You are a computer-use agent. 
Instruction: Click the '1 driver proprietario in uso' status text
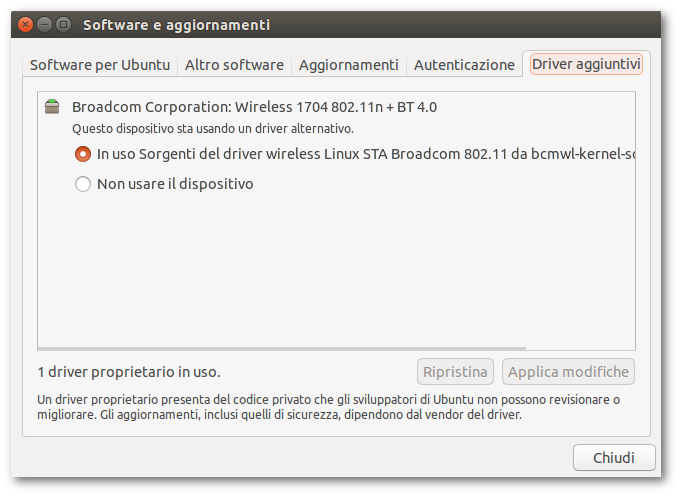(x=129, y=372)
